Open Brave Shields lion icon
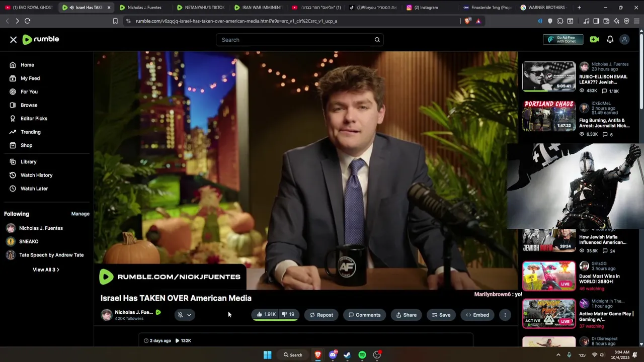 [x=467, y=21]
